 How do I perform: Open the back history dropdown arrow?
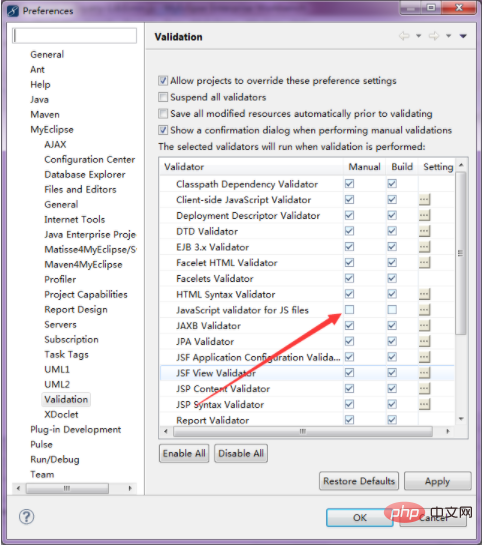[418, 36]
